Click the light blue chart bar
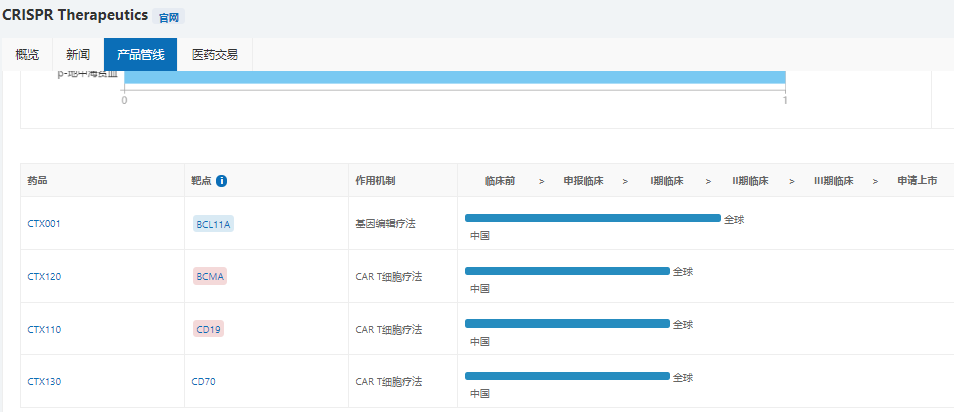Viewport: 954px width, 412px height. [454, 77]
